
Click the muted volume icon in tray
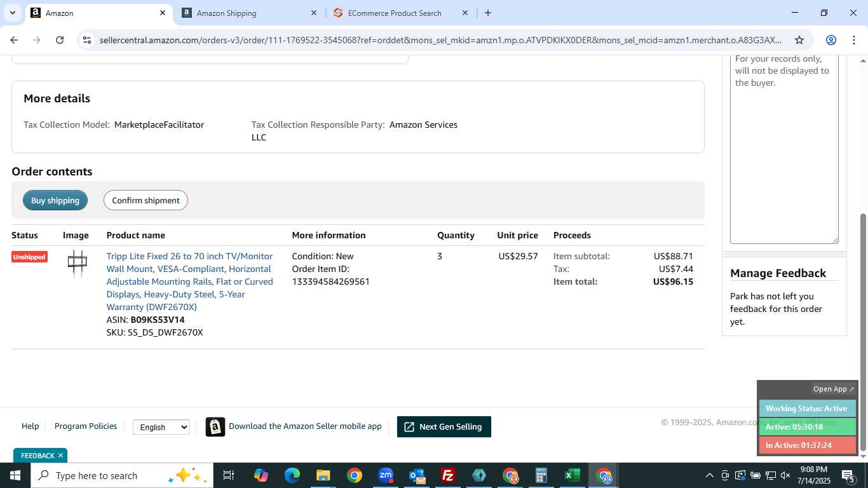pyautogui.click(x=785, y=475)
